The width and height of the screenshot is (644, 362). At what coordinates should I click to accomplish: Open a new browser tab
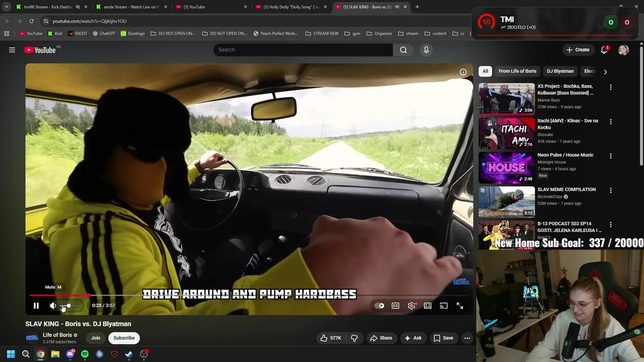417,7
